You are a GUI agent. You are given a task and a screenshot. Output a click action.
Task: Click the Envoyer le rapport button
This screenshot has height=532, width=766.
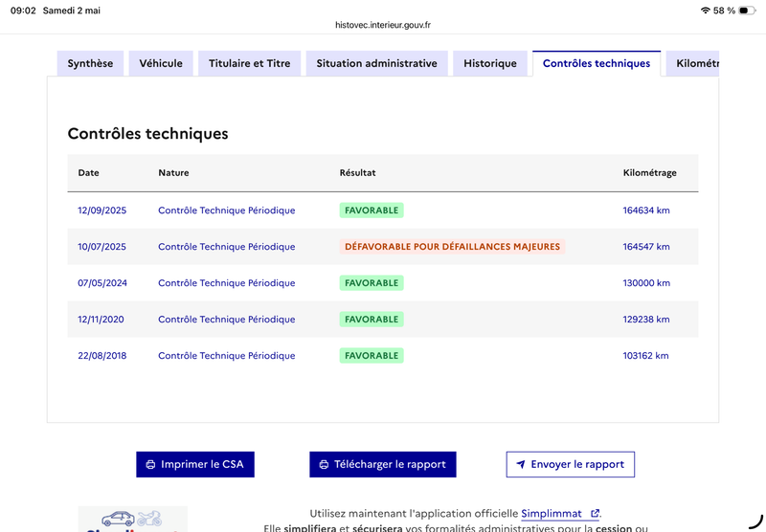coord(570,464)
